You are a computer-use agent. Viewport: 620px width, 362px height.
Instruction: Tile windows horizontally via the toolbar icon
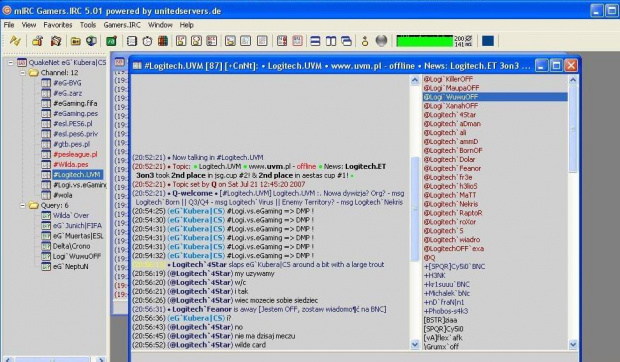[315, 41]
